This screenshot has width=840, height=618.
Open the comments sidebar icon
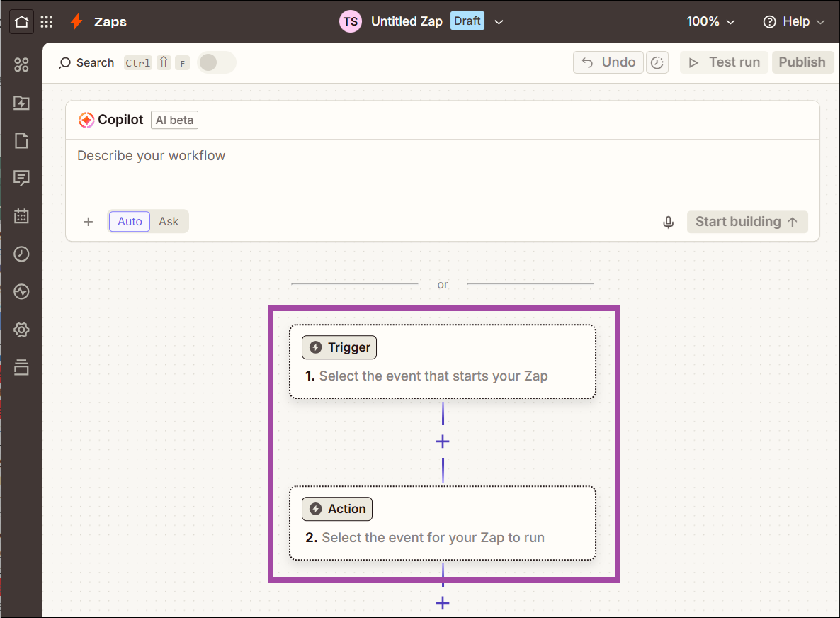[21, 178]
